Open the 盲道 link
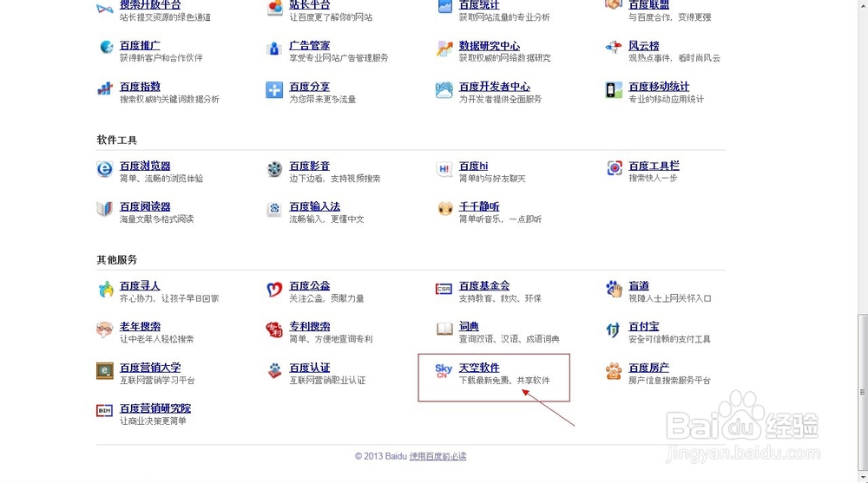This screenshot has height=483, width=868. pos(639,285)
